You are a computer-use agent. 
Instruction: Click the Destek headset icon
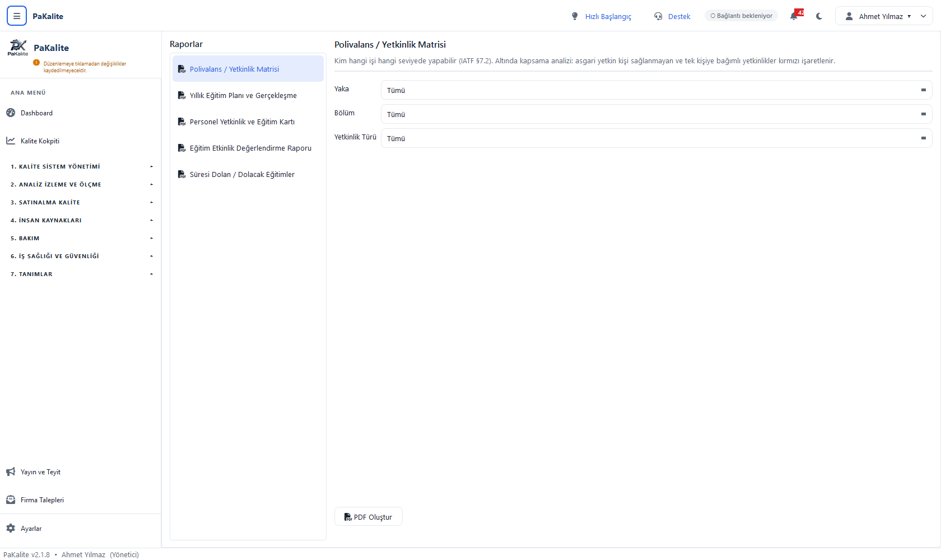coord(658,16)
